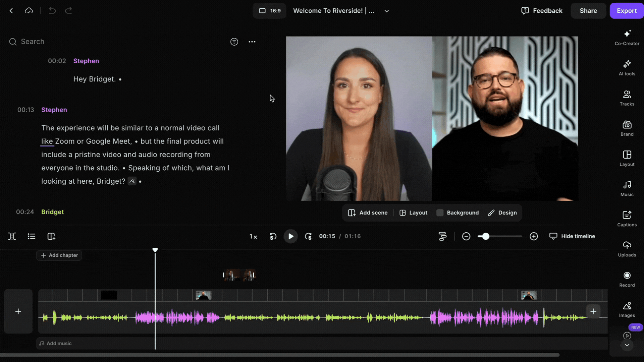The image size is (644, 362).
Task: Open the 16:9 aspect ratio selector
Action: tap(270, 11)
